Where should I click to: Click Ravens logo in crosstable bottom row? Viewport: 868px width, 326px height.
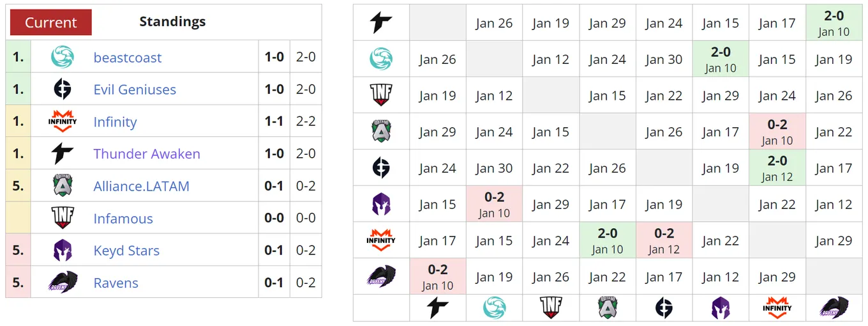[834, 308]
